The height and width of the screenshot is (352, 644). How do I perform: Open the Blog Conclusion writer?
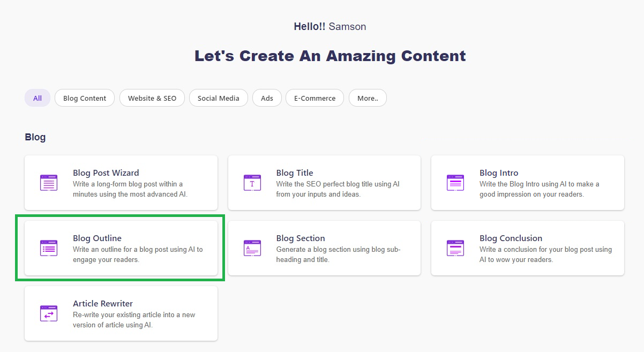coord(527,248)
